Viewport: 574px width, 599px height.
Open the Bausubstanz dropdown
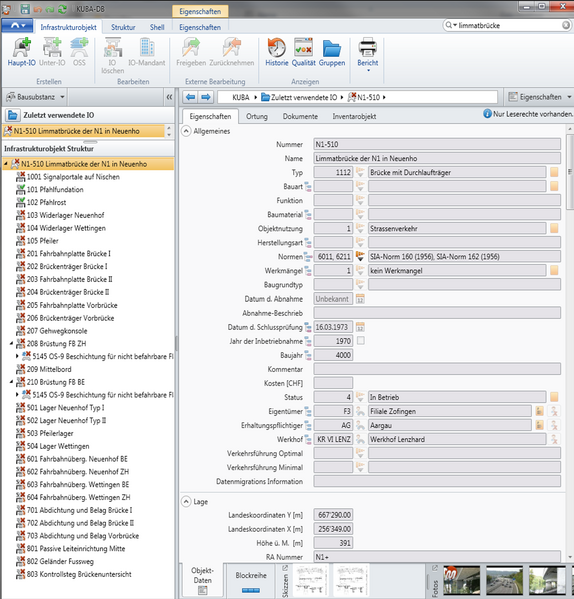pyautogui.click(x=35, y=97)
